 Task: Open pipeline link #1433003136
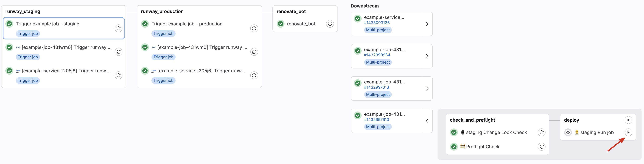pos(377,23)
